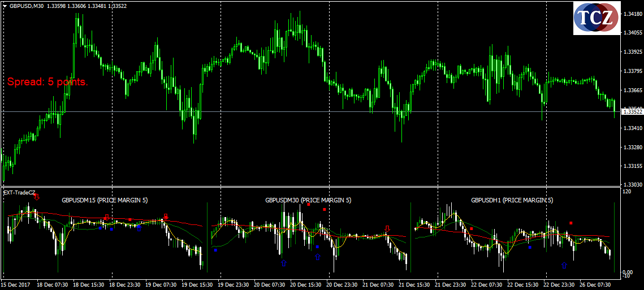The image size is (644, 290).
Task: Click the blue up arrow in GBPUSDH1 panel
Action: click(564, 265)
